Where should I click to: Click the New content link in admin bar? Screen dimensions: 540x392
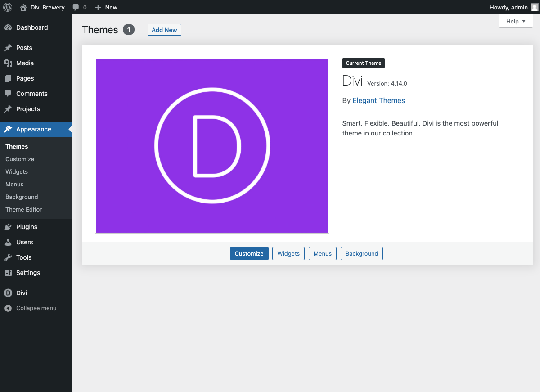tap(111, 7)
